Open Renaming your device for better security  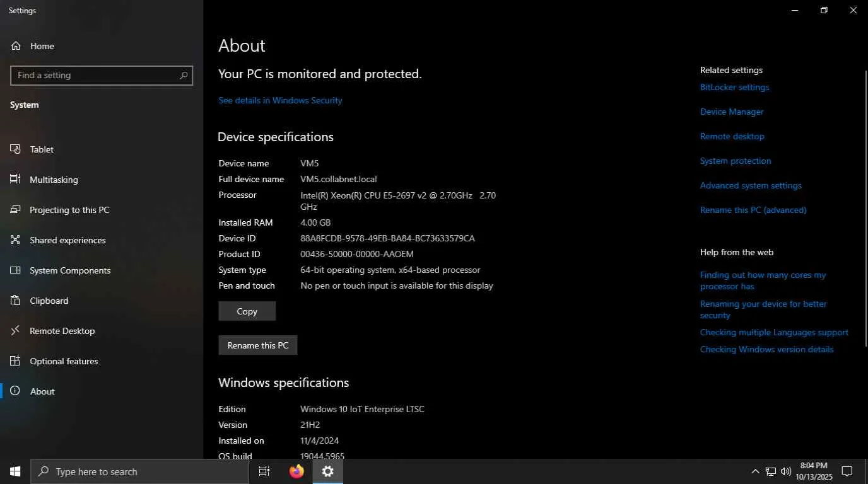[x=763, y=309]
